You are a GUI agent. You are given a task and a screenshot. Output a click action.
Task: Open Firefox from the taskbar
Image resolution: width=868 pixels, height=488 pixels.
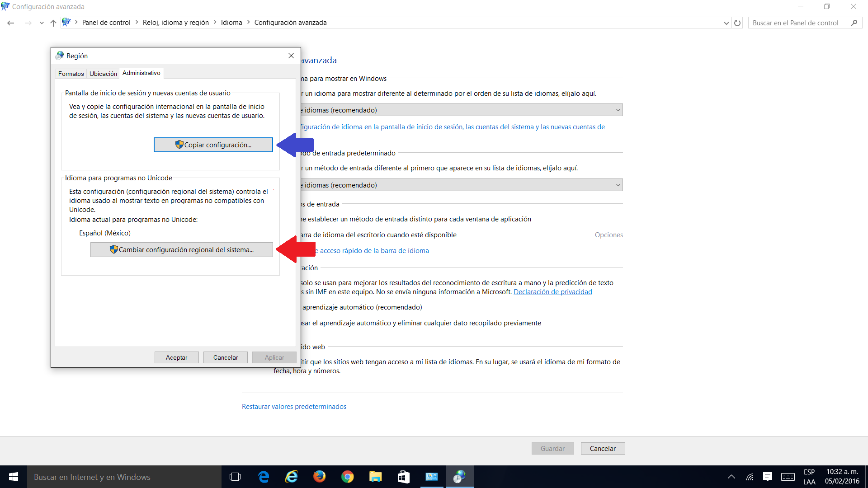319,477
